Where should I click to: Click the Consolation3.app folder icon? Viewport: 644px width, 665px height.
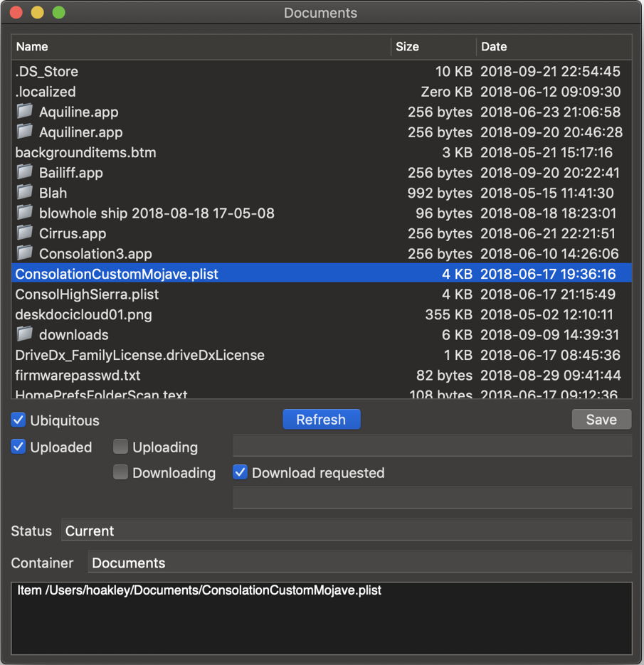[25, 253]
